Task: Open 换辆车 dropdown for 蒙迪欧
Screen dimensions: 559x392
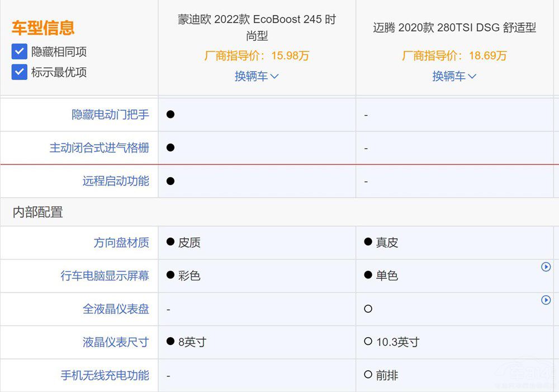Action: point(257,76)
